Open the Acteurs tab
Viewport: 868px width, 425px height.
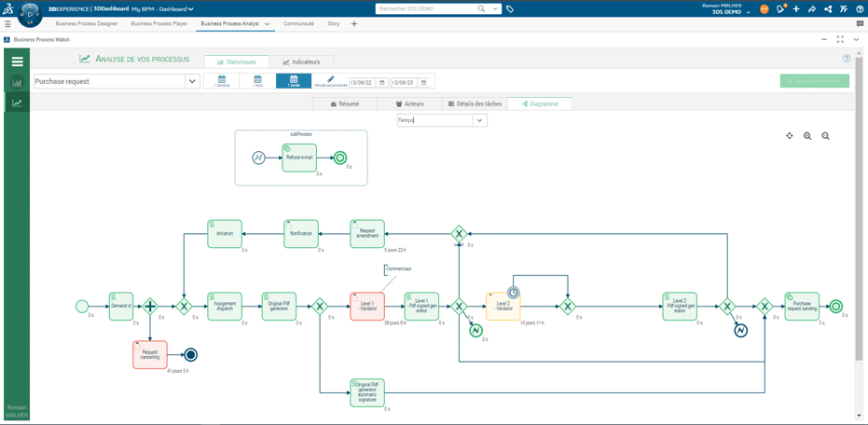pos(409,104)
